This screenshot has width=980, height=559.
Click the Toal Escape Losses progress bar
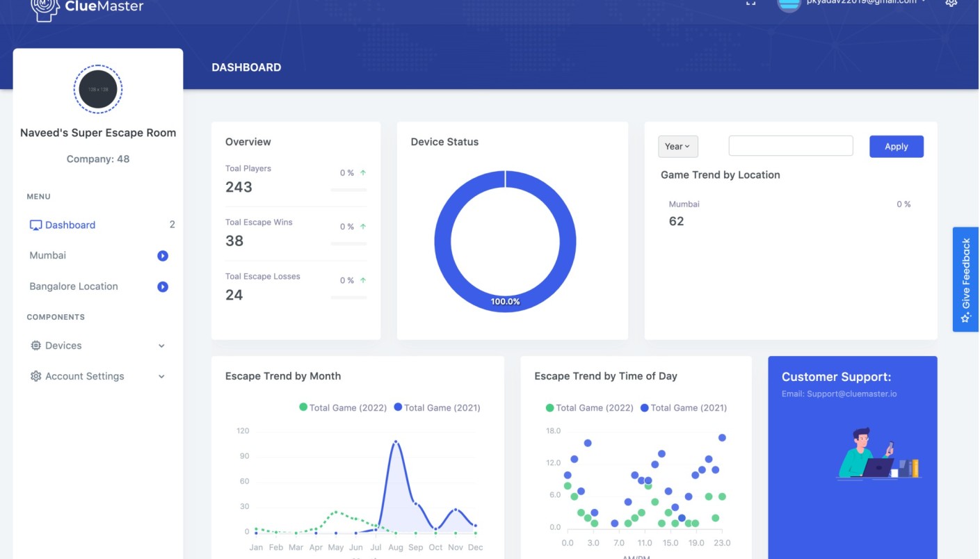[348, 298]
